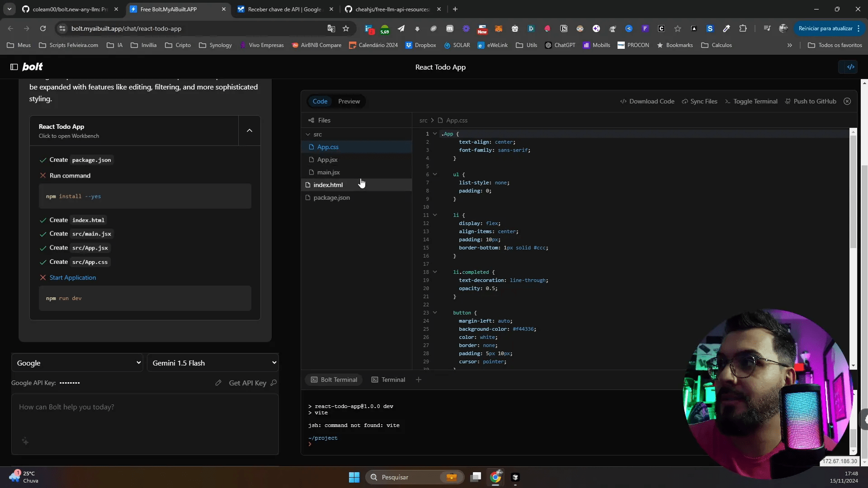Click the code workbench toggle icon
This screenshot has height=488, width=868.
850,67
